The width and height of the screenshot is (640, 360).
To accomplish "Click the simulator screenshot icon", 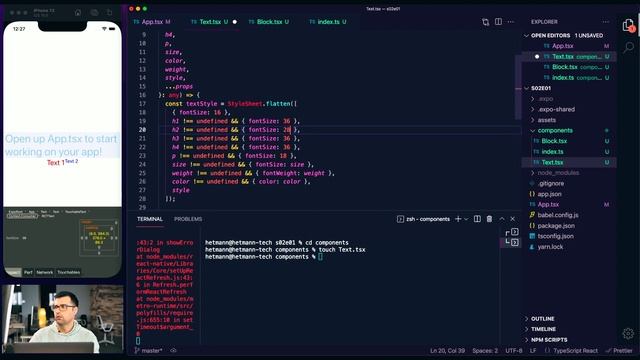I will click(94, 13).
